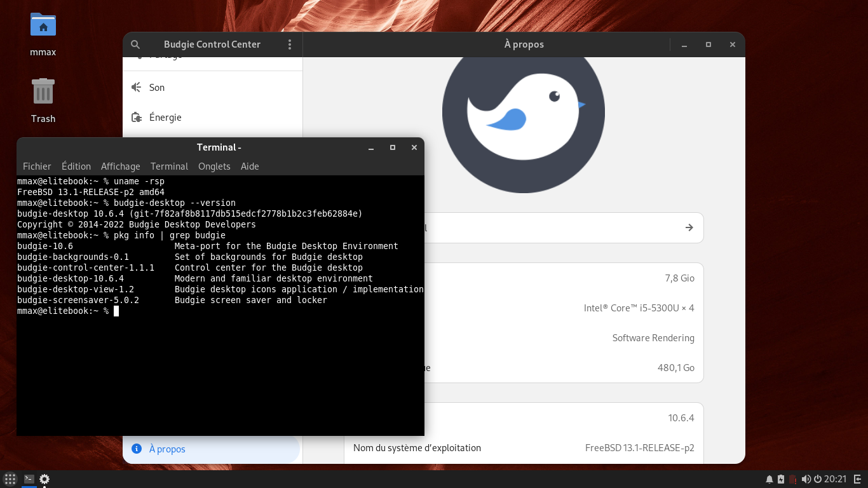
Task: Click the 480,1 Go disk capacity value
Action: pyautogui.click(x=676, y=368)
